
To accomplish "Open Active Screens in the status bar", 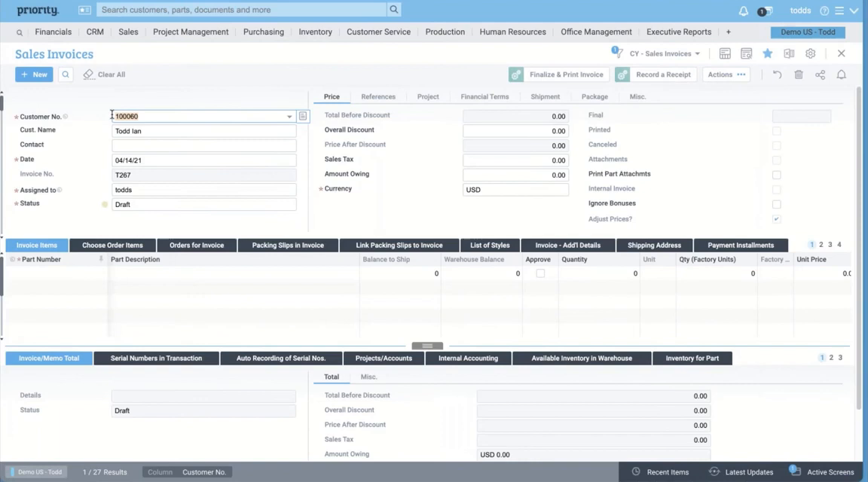I will (x=822, y=472).
